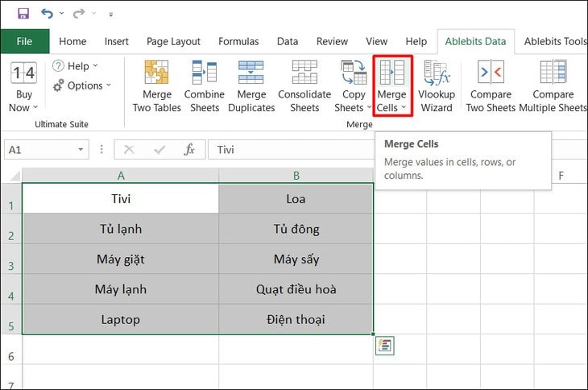Select row 1 header
This screenshot has width=588, height=390.
point(11,199)
